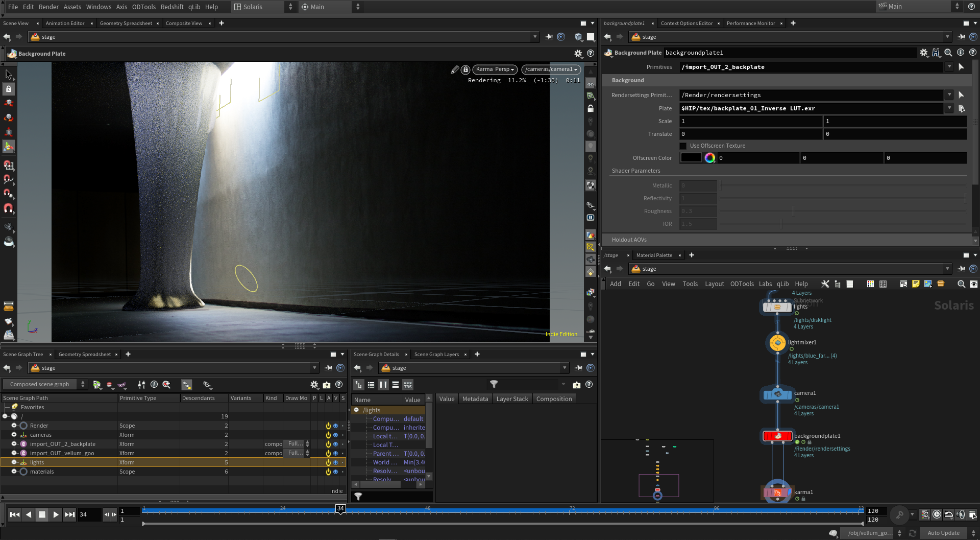Switch to Geometry Spreadsheet tab in top pane
The height and width of the screenshot is (540, 980).
[x=126, y=24]
